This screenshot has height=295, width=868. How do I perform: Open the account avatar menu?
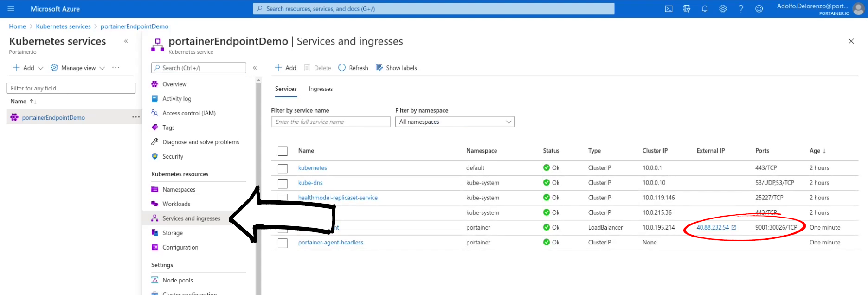[858, 9]
